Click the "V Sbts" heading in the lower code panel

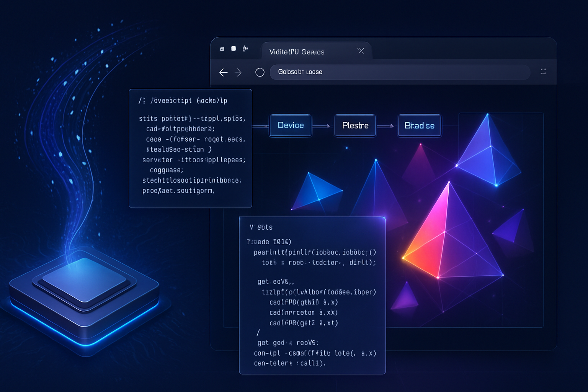tap(261, 227)
